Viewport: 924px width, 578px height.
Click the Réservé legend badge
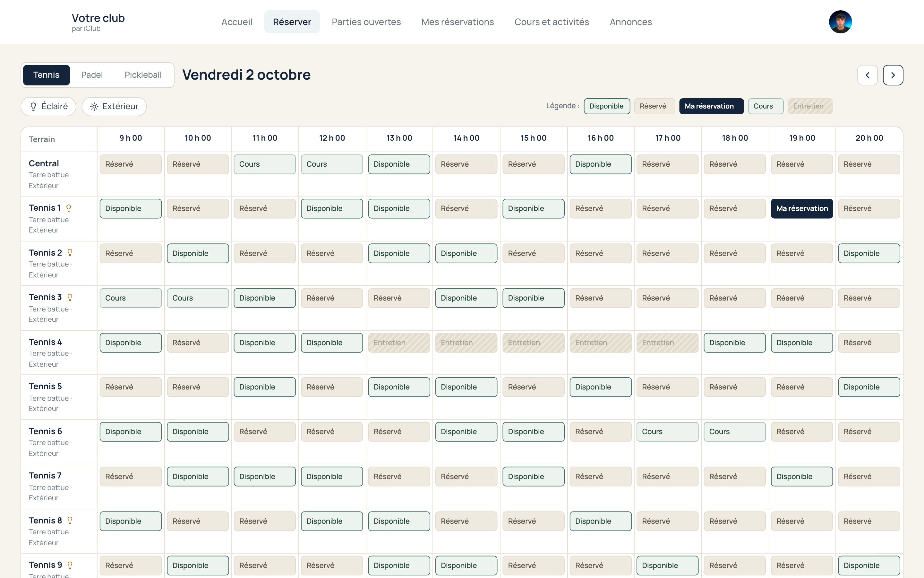[x=654, y=106]
